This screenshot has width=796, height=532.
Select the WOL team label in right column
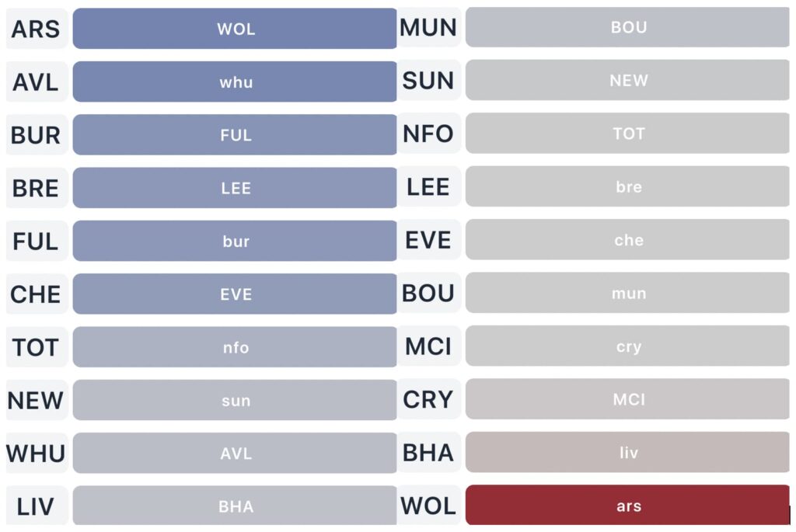tap(428, 506)
